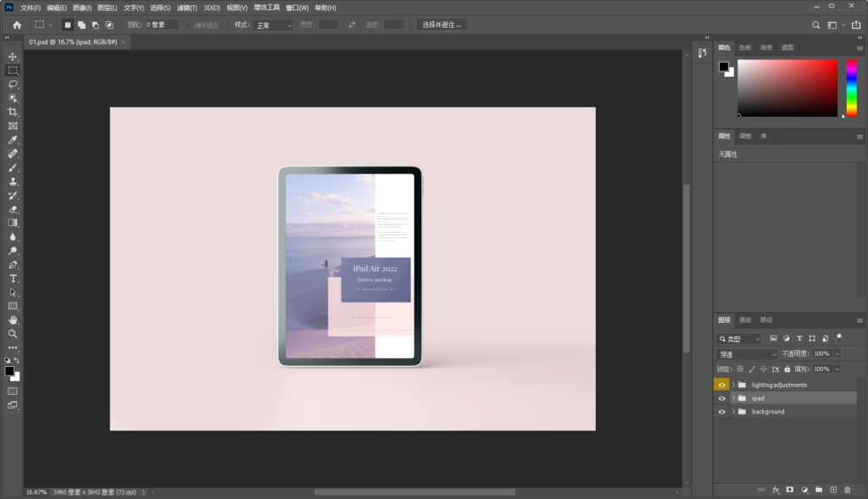Toggle lock transparent pixels
Viewport: 868px width, 499px height.
pos(740,369)
